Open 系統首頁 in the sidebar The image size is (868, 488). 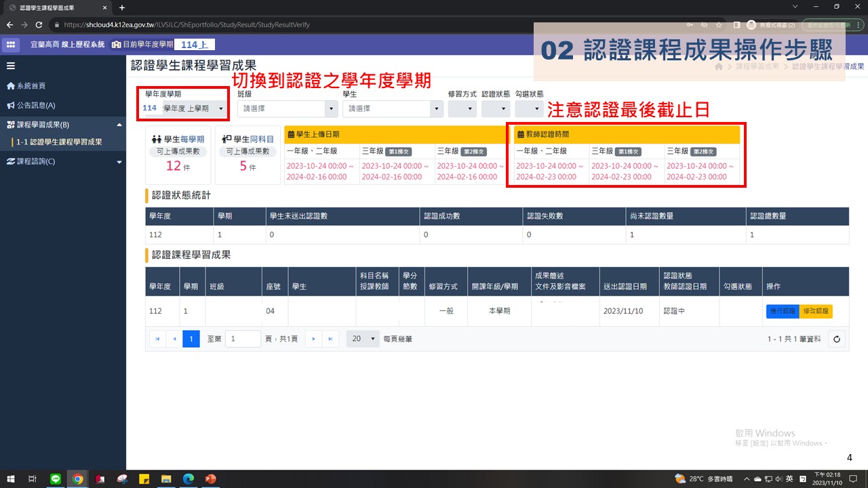[x=31, y=86]
